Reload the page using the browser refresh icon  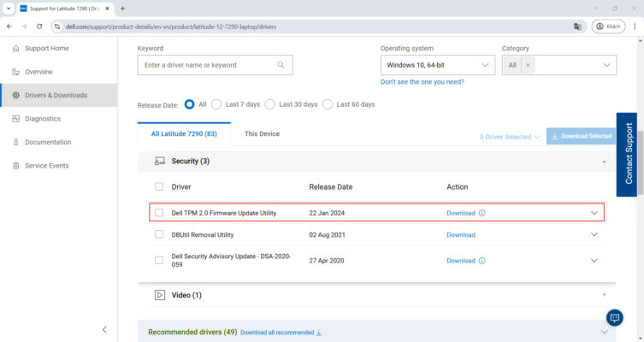pos(39,27)
